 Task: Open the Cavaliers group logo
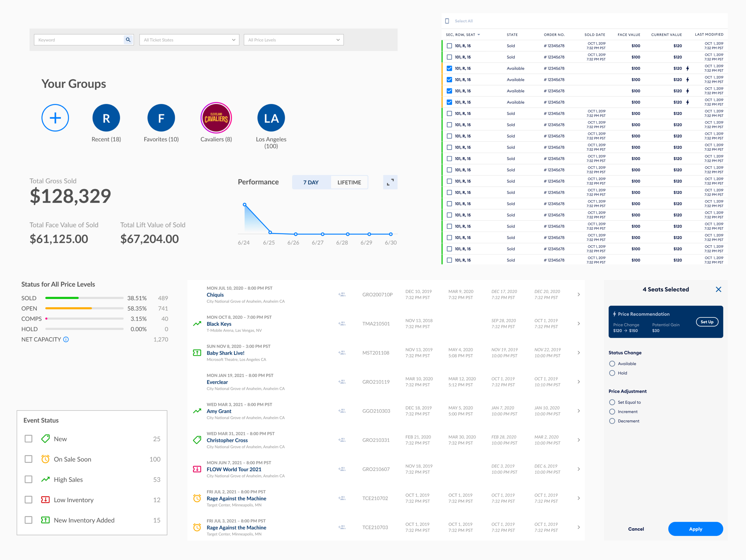(216, 118)
